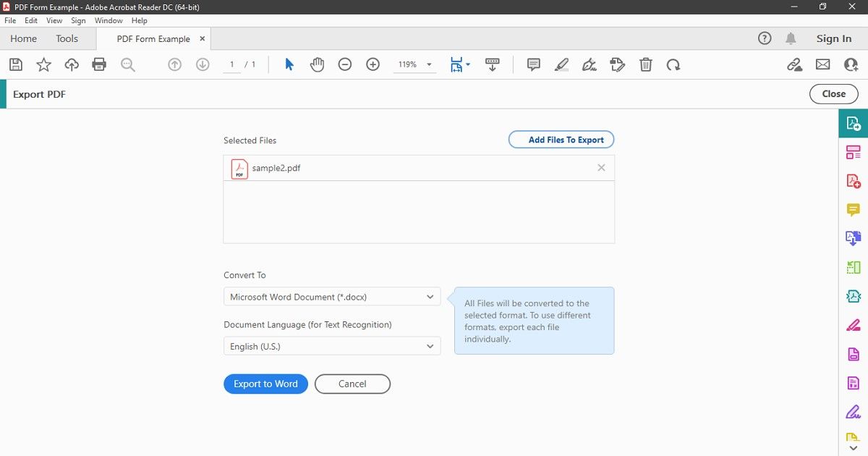Open the Export PDF sidebar tool

click(854, 123)
